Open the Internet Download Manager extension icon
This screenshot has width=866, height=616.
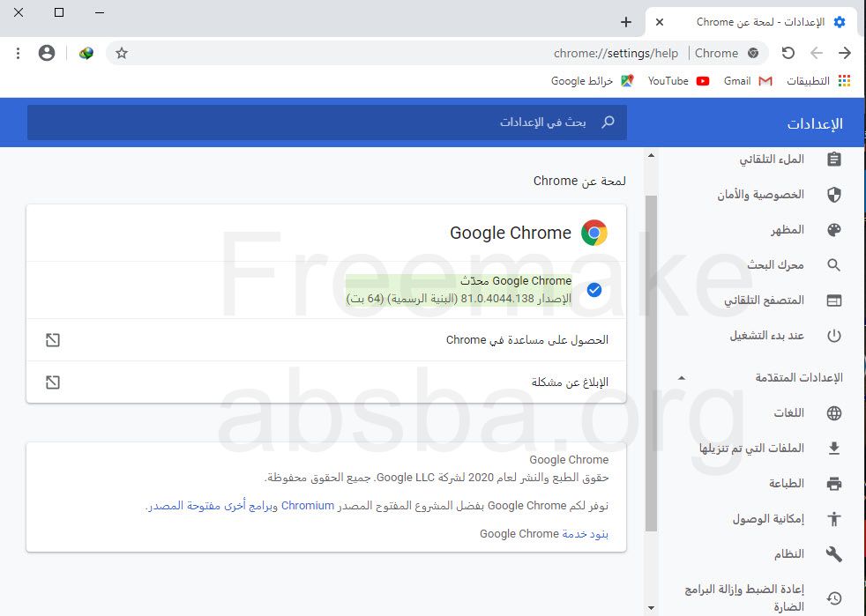tap(86, 53)
